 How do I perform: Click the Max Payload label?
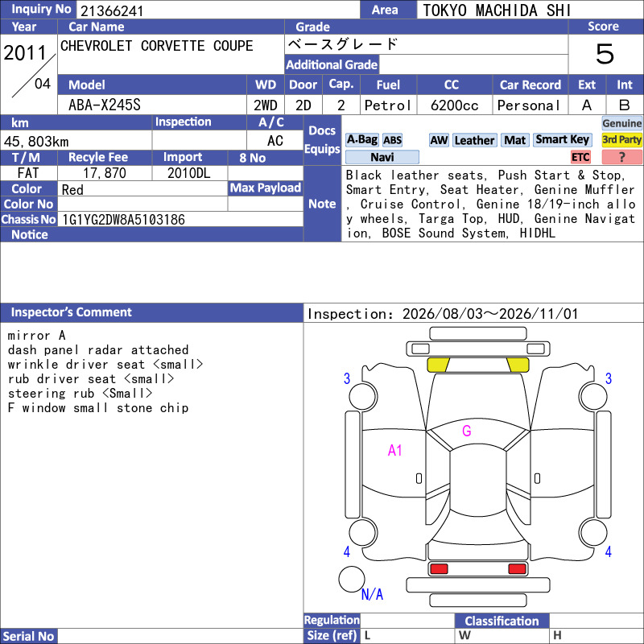pos(266,188)
